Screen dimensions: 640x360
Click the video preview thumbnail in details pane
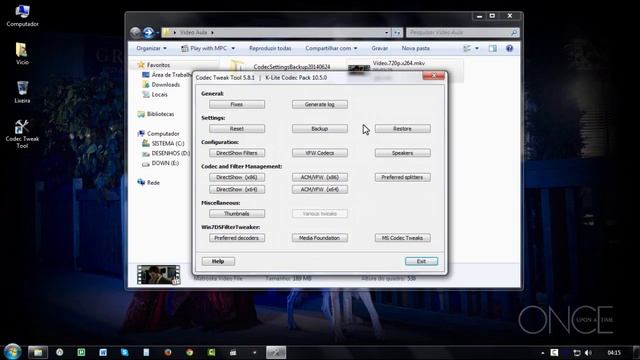click(158, 275)
